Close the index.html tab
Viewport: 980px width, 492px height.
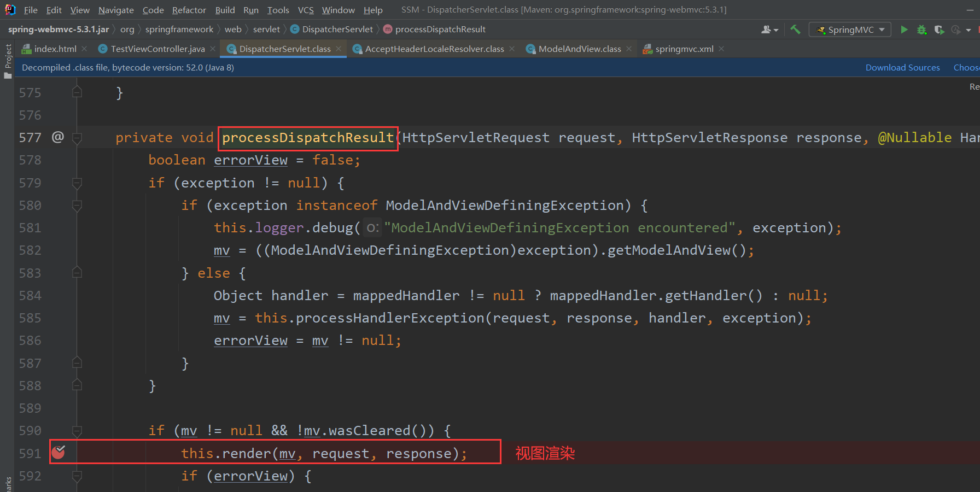click(x=84, y=49)
